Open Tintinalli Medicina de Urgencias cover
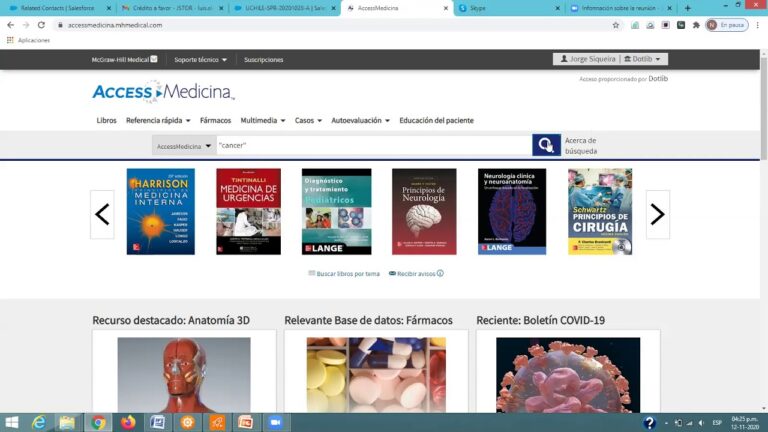 248,212
